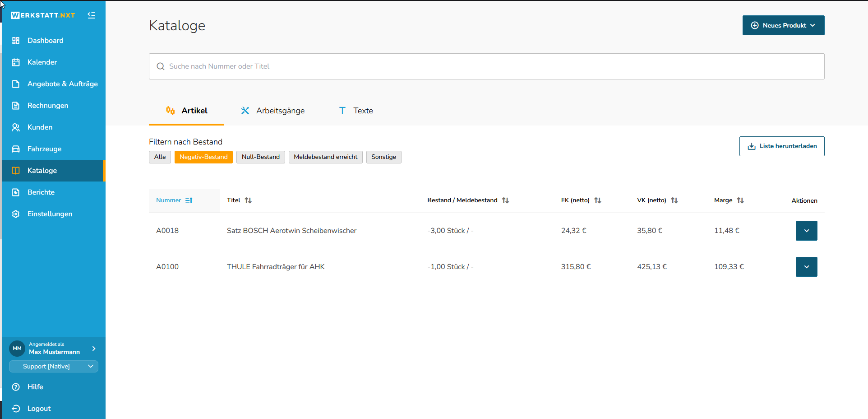This screenshot has width=868, height=419.
Task: Open the Support [Native] selector
Action: click(54, 366)
